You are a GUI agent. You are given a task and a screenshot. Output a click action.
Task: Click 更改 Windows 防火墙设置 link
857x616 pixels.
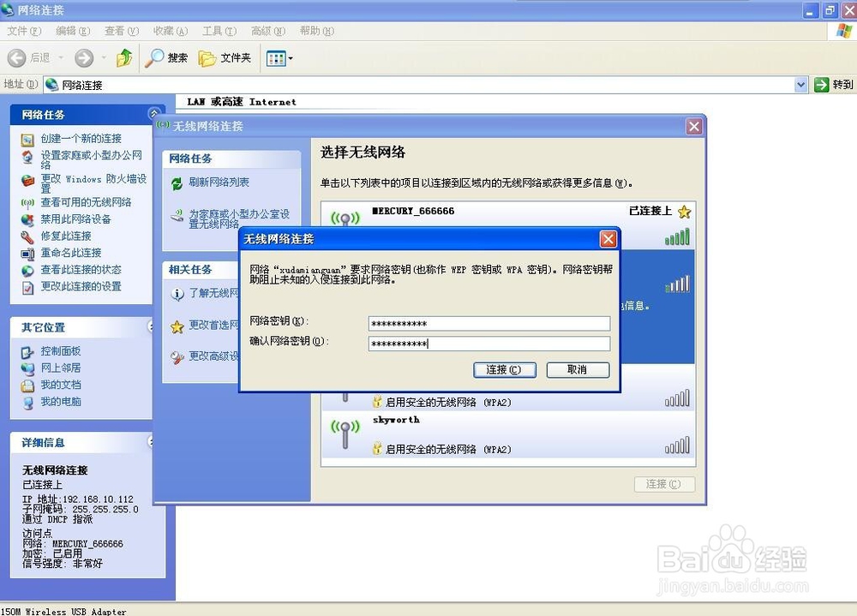[x=93, y=183]
